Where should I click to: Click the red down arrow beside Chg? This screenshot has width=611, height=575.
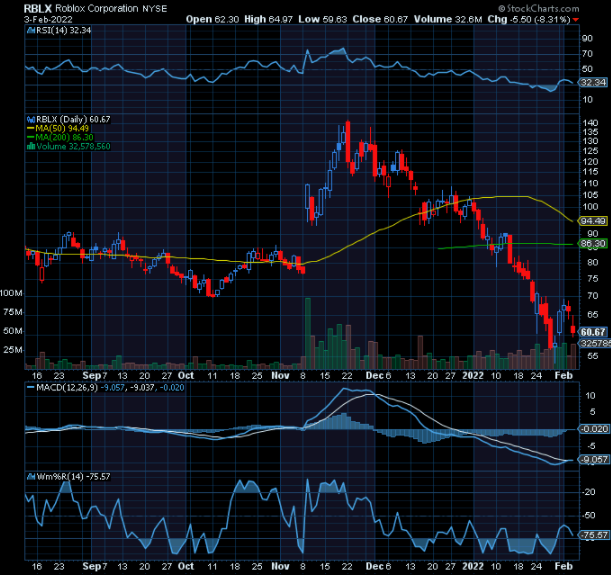coord(576,19)
